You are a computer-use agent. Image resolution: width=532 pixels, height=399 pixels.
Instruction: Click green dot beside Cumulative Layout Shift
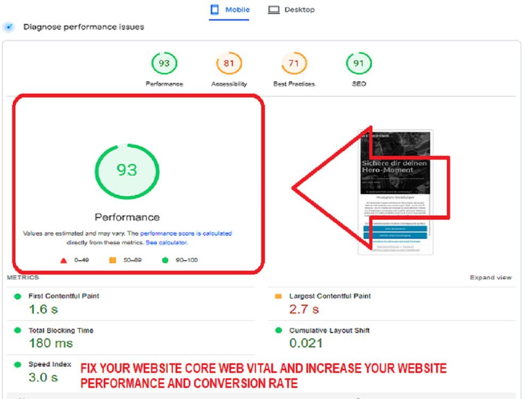[279, 330]
